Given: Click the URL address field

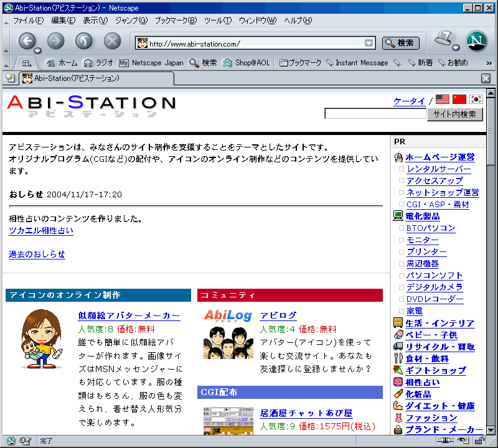Looking at the screenshot, I should click(x=256, y=44).
